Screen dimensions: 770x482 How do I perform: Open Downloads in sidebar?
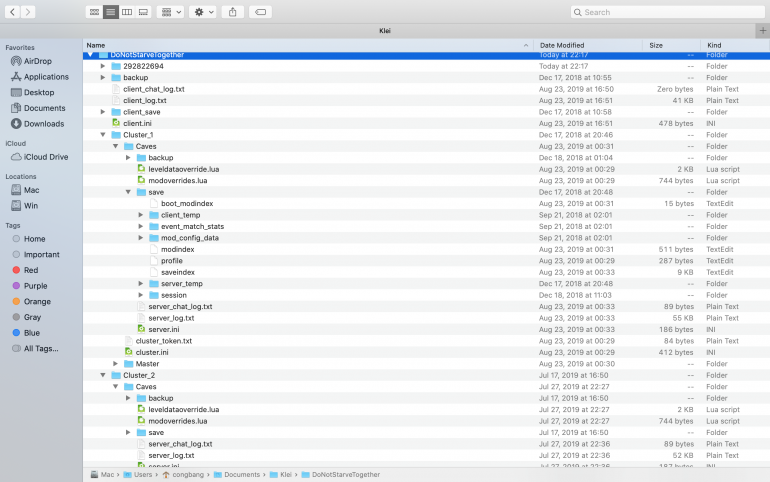tap(44, 124)
